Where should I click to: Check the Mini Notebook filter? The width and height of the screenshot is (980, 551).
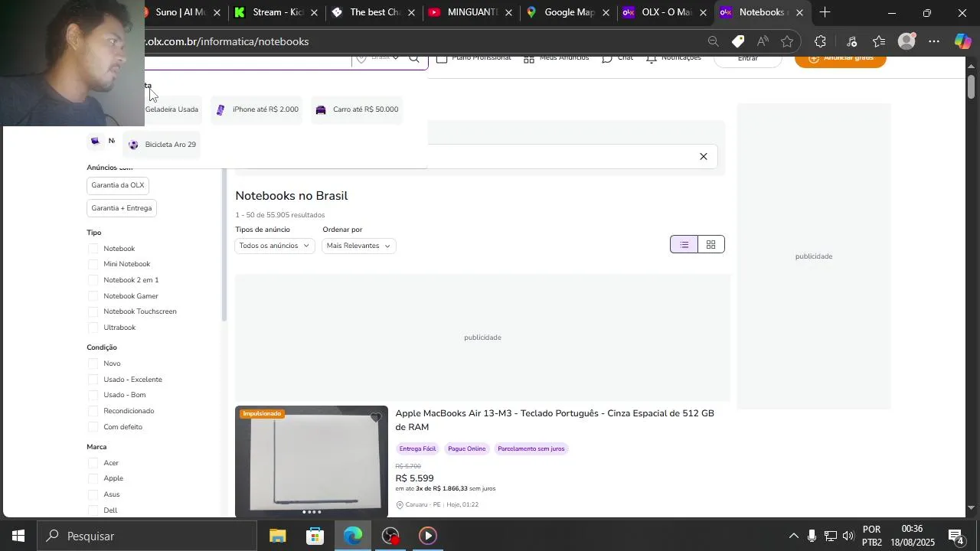click(x=93, y=264)
